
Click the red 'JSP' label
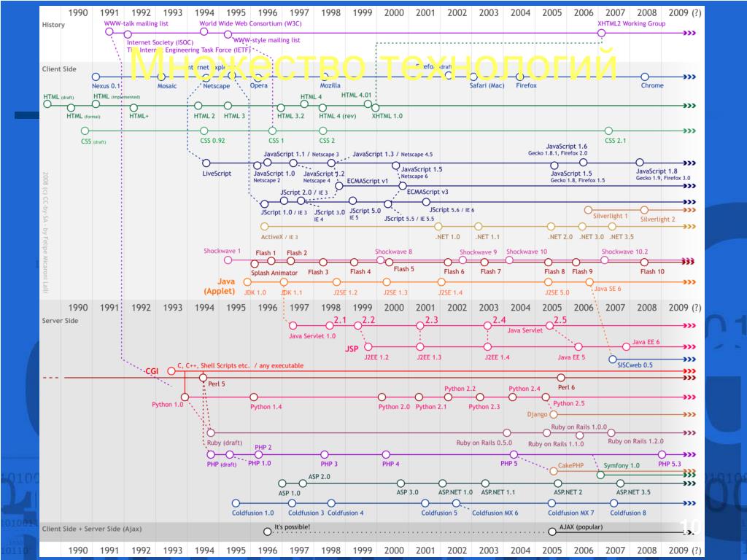pyautogui.click(x=352, y=349)
